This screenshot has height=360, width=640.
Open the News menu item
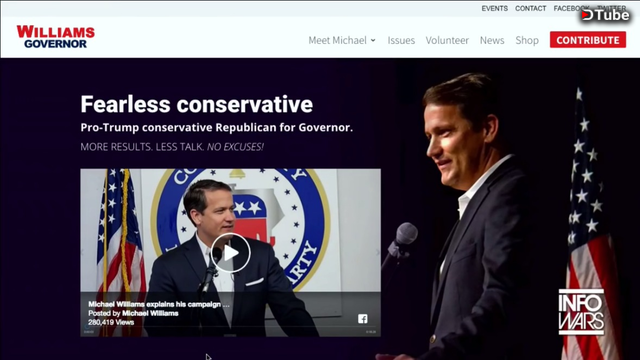pyautogui.click(x=492, y=40)
